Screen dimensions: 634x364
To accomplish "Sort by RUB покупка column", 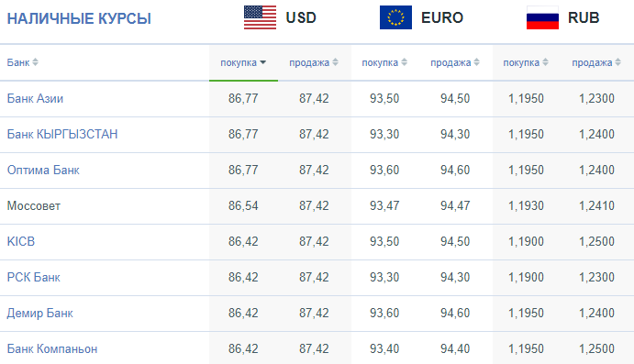I will pyautogui.click(x=525, y=62).
